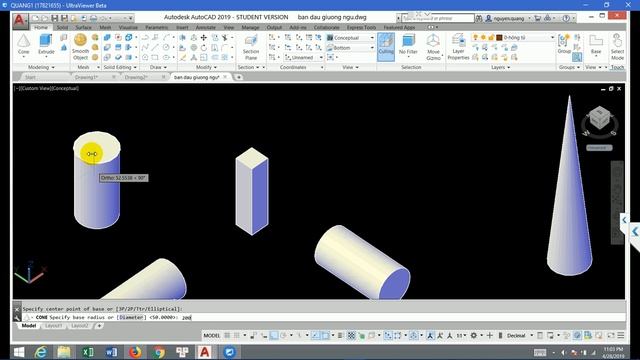This screenshot has height=360, width=640.
Task: Toggle polar tracking in status bar
Action: [283, 336]
